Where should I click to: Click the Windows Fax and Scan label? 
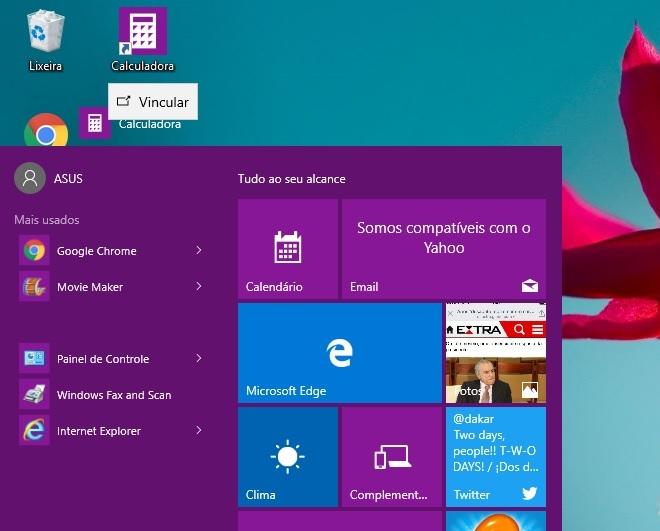point(114,395)
